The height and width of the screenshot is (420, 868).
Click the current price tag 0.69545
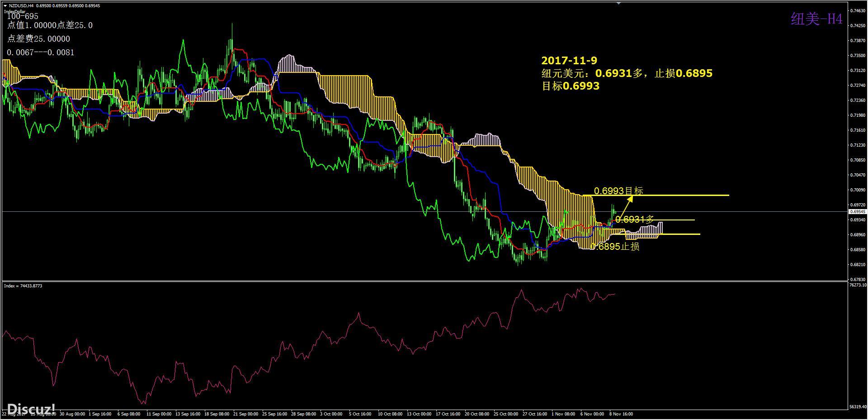857,211
